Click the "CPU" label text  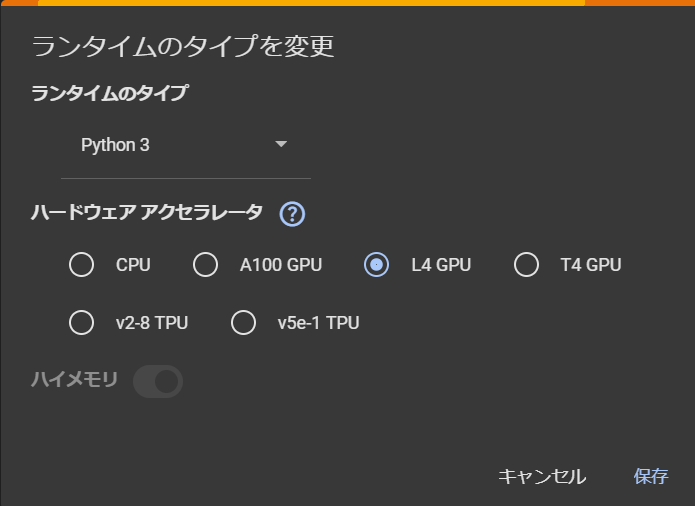click(133, 265)
